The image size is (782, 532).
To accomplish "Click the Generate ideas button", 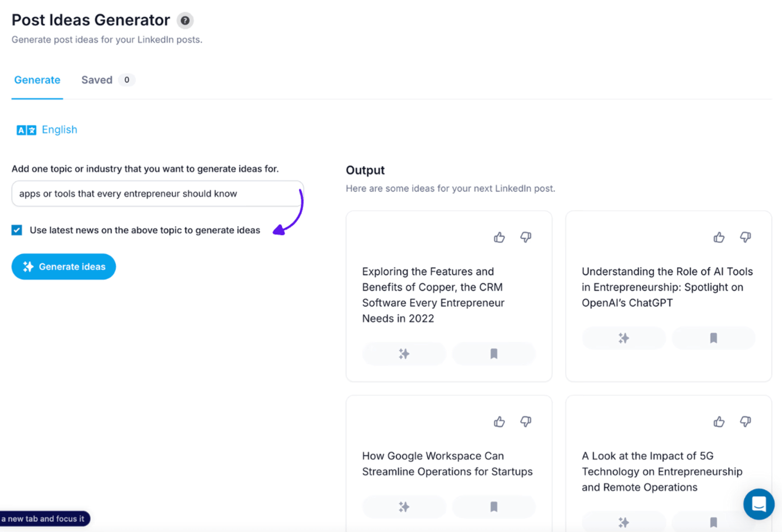I will (64, 267).
